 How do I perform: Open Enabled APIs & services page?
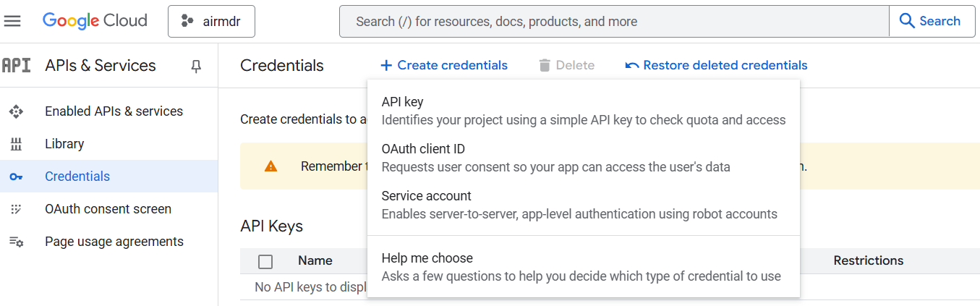point(114,111)
